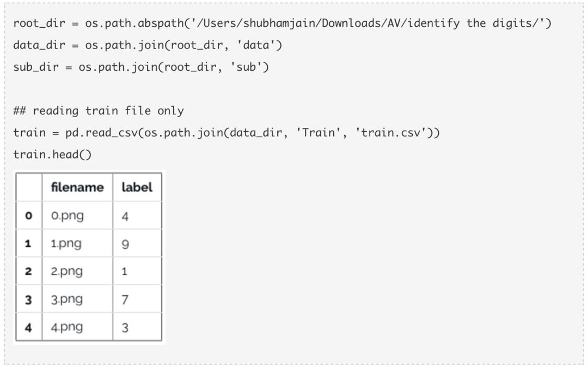Screen dimensions: 588x368
Task: Click the data_dir assignment code line
Action: (x=148, y=45)
